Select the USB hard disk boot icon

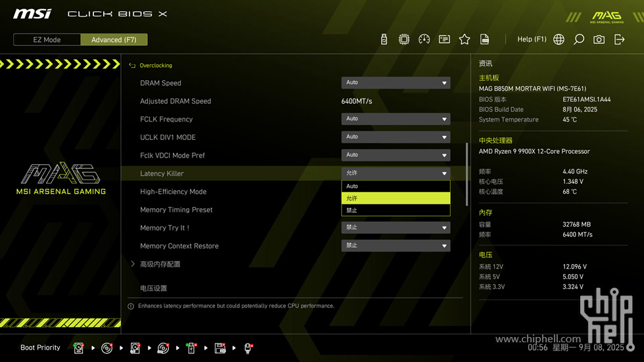point(135,348)
